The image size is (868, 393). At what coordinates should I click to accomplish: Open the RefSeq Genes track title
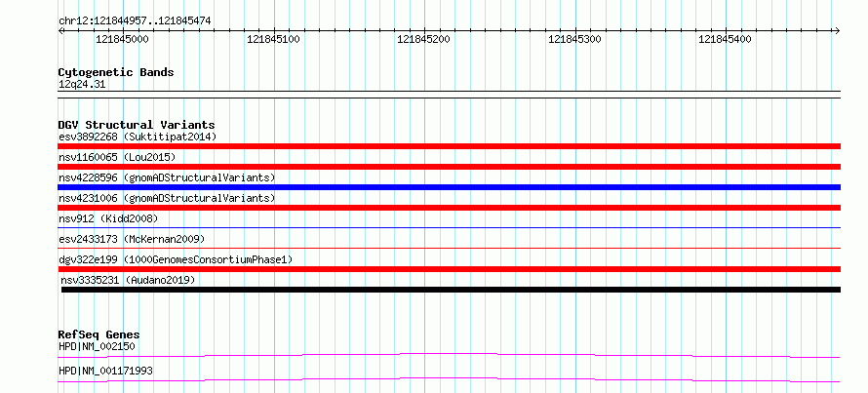coord(99,334)
